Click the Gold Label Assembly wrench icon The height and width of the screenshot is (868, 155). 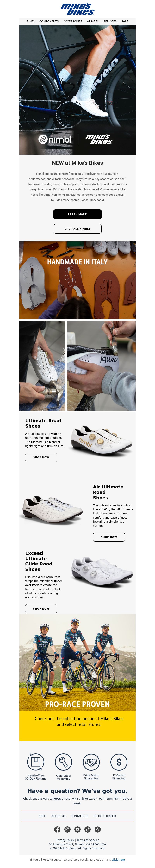[x=63, y=762]
